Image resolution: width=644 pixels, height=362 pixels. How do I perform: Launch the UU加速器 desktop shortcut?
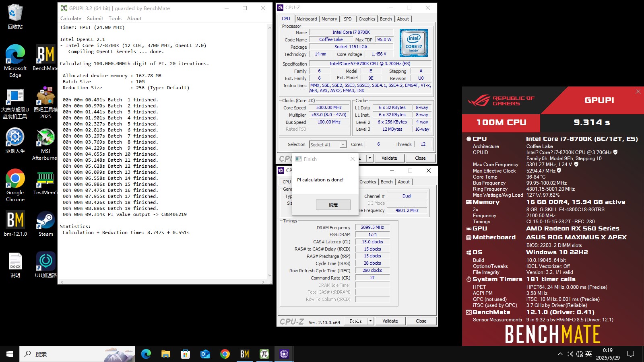pos(45,265)
